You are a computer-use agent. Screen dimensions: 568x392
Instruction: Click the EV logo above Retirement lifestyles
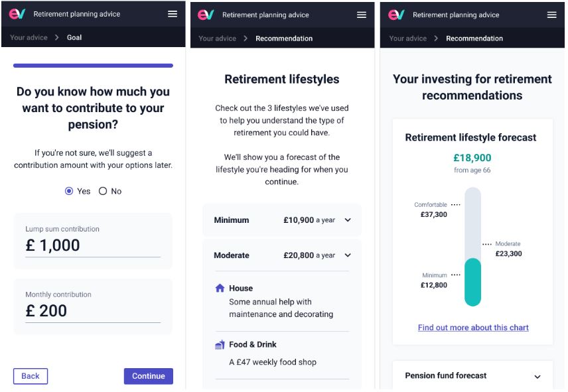206,15
